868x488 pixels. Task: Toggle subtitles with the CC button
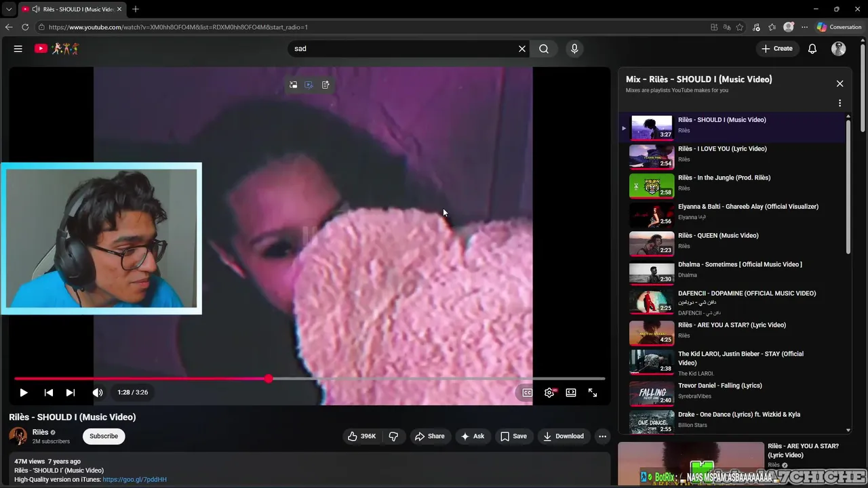[527, 392]
